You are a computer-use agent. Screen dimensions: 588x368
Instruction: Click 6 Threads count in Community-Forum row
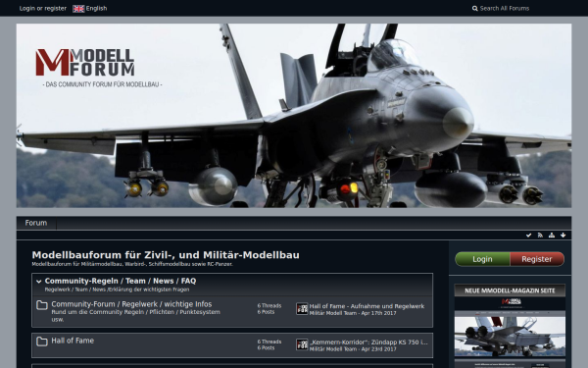269,305
